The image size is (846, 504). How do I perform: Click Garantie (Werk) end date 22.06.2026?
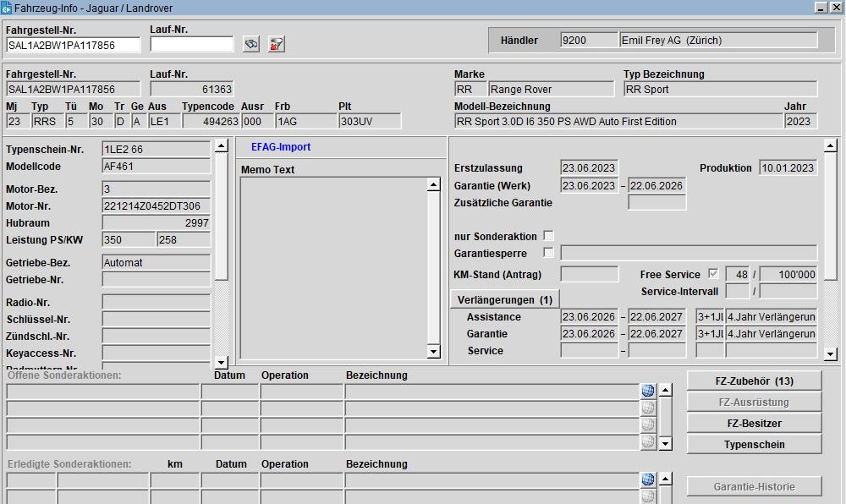coord(656,185)
